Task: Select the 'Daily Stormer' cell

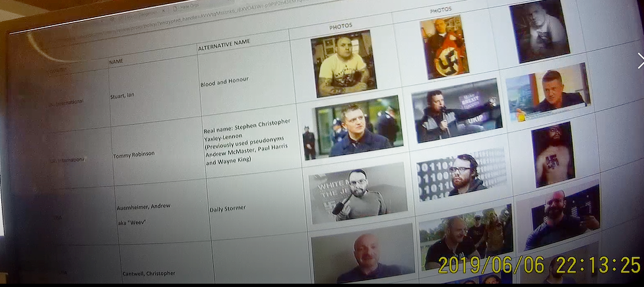Action: tap(228, 209)
